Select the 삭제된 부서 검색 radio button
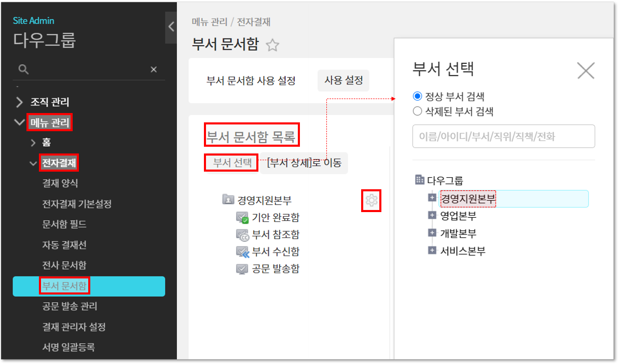Viewport: 618px width, 364px height. [417, 111]
